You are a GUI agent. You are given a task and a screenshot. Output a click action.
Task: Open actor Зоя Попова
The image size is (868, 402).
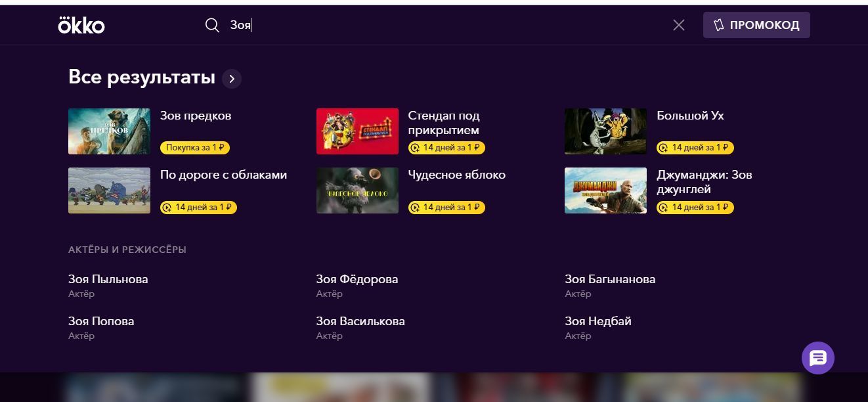(x=101, y=321)
